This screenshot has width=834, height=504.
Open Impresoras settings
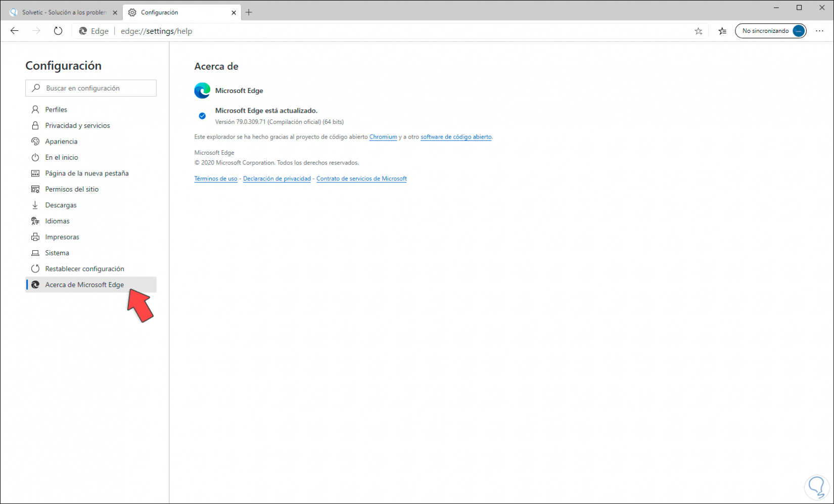pos(91,237)
